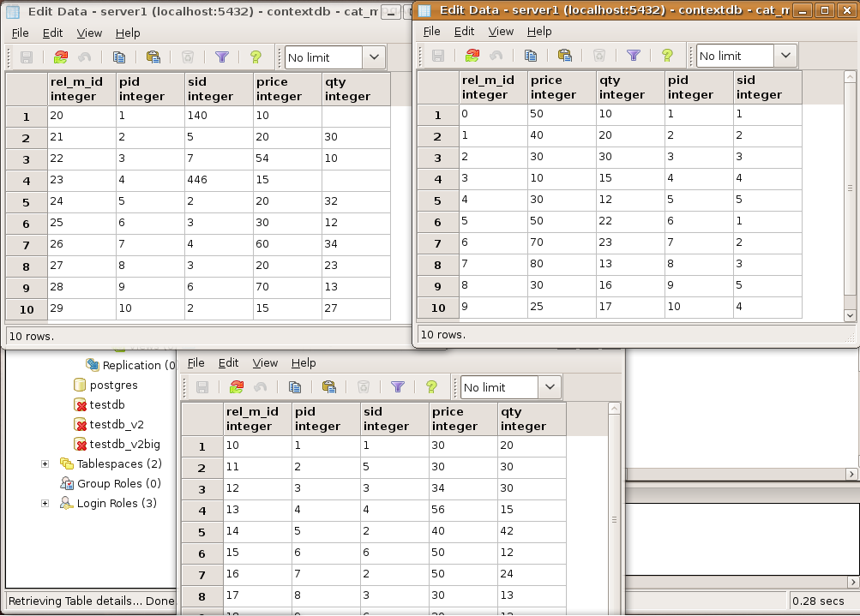Click cell 140 in top-left table
The width and height of the screenshot is (860, 616).
point(219,116)
